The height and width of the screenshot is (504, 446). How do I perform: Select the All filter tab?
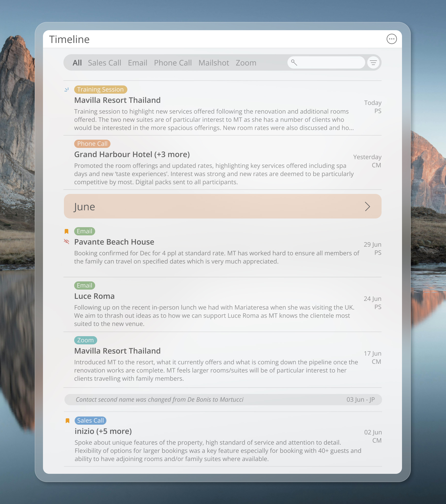tap(77, 63)
